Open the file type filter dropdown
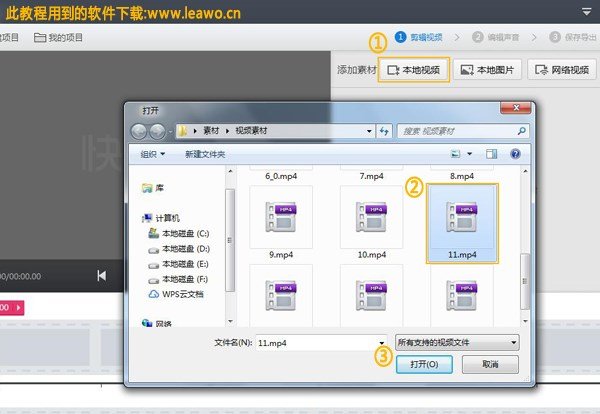The image size is (600, 414). pyautogui.click(x=457, y=342)
